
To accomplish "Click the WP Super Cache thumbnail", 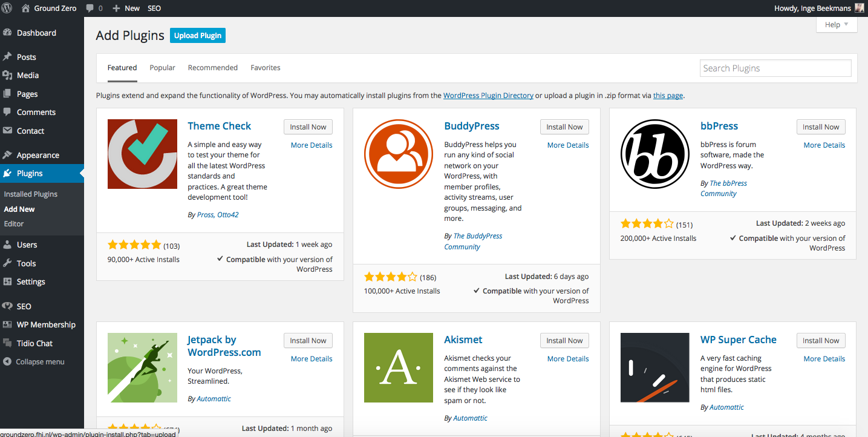I will pyautogui.click(x=655, y=367).
